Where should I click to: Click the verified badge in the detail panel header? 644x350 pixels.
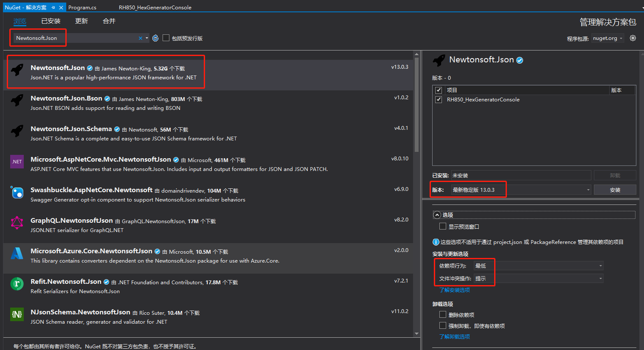coord(520,60)
